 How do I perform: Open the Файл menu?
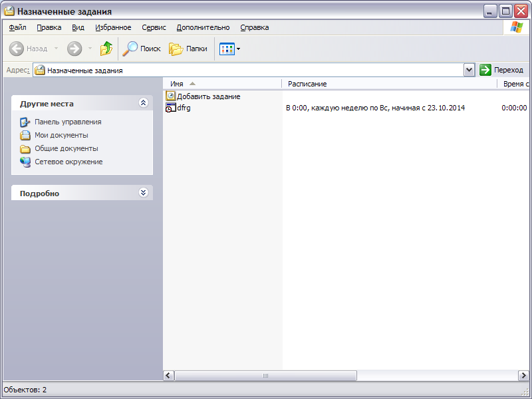(18, 27)
